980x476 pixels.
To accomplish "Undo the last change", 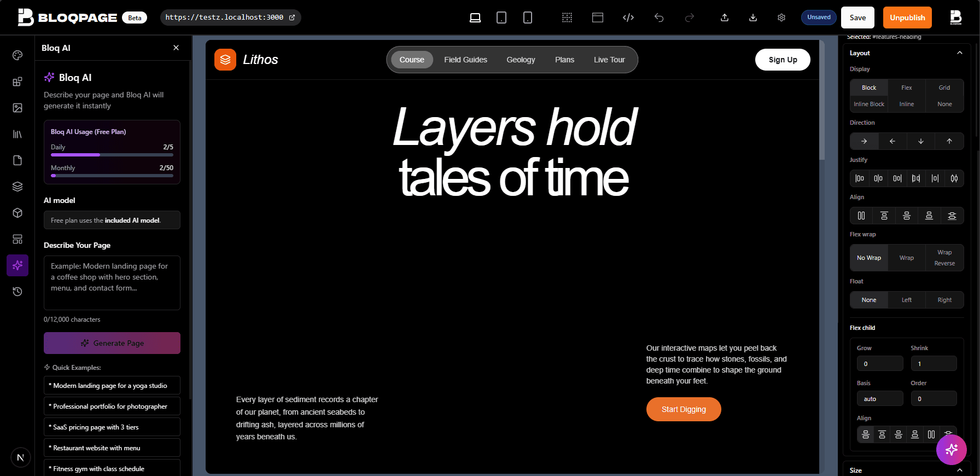I will click(x=659, y=18).
